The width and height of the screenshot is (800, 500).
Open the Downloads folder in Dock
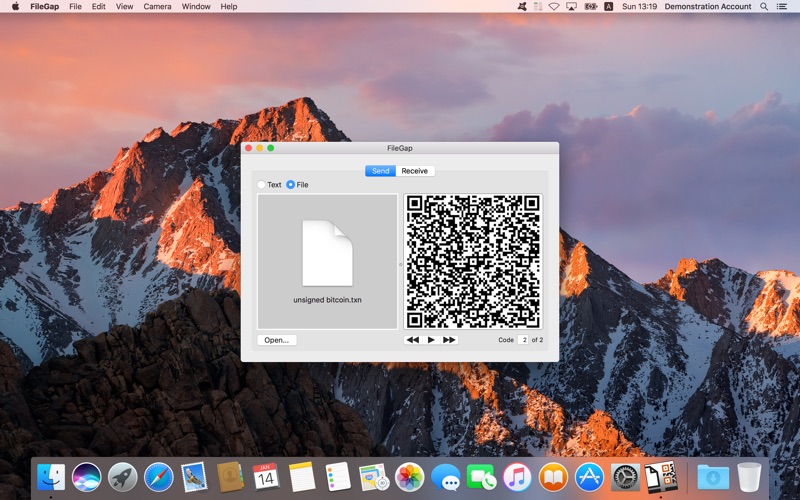[x=713, y=478]
